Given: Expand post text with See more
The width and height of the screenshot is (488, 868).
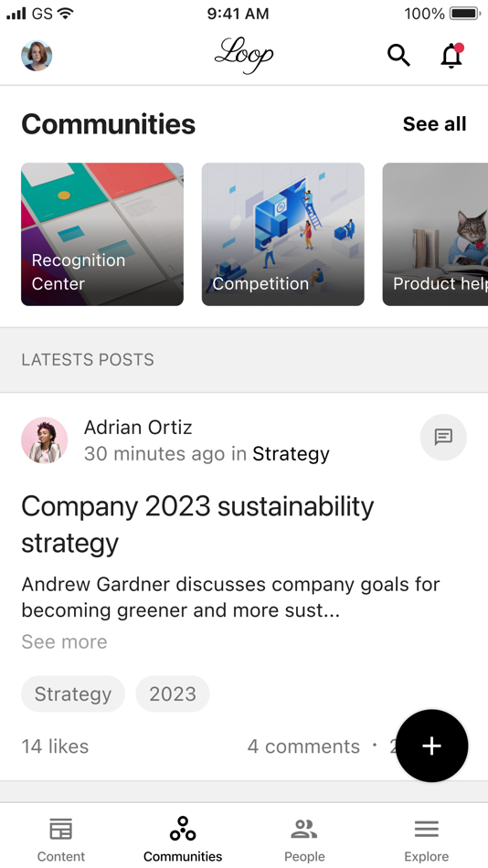Looking at the screenshot, I should (64, 641).
